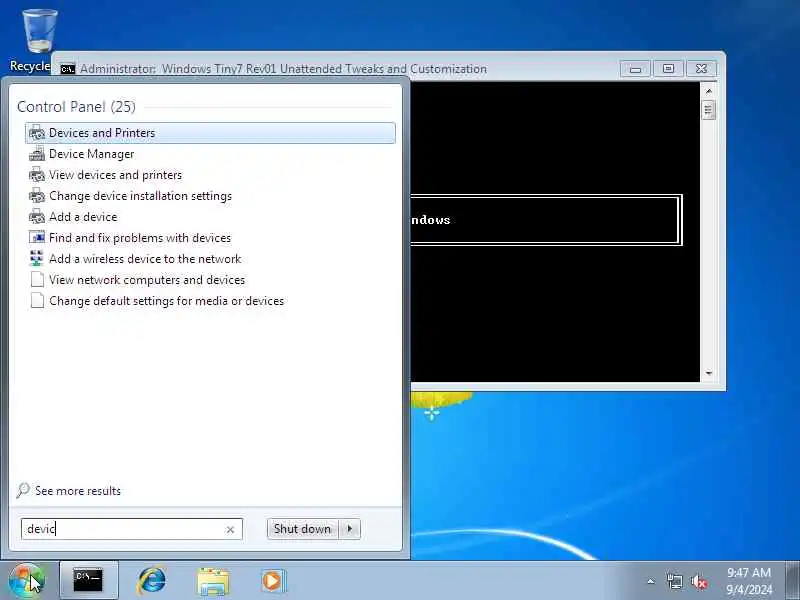
Task: Open Change device installation settings
Action: [210, 196]
